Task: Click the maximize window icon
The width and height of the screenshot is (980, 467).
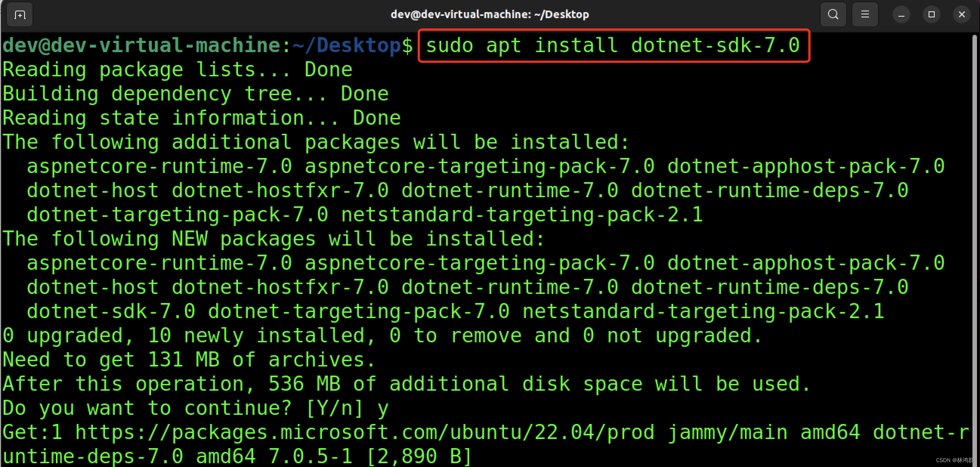Action: [931, 14]
